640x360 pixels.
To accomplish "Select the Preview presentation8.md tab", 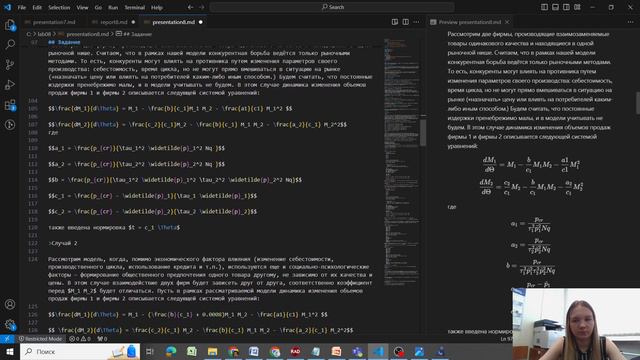I will (x=469, y=22).
